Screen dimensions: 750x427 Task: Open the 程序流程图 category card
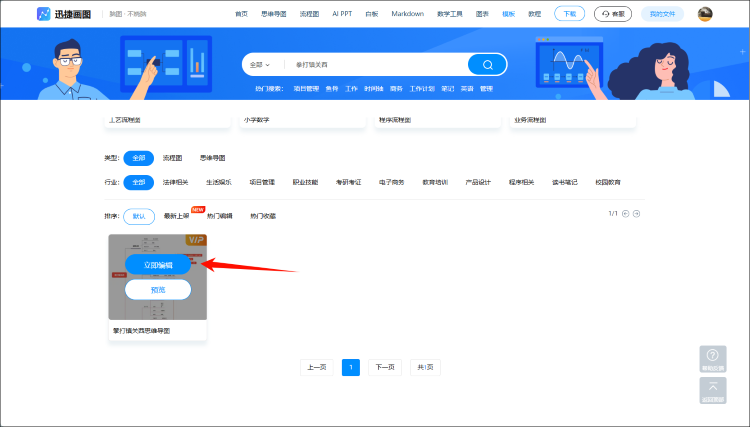click(438, 120)
